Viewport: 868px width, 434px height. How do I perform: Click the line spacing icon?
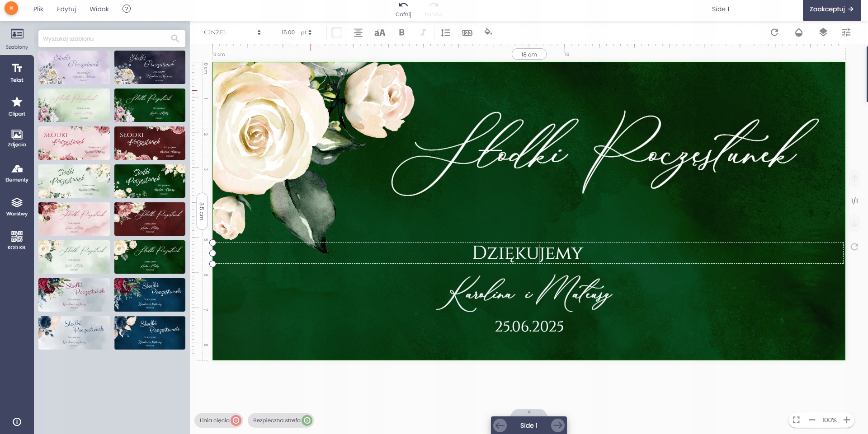445,33
